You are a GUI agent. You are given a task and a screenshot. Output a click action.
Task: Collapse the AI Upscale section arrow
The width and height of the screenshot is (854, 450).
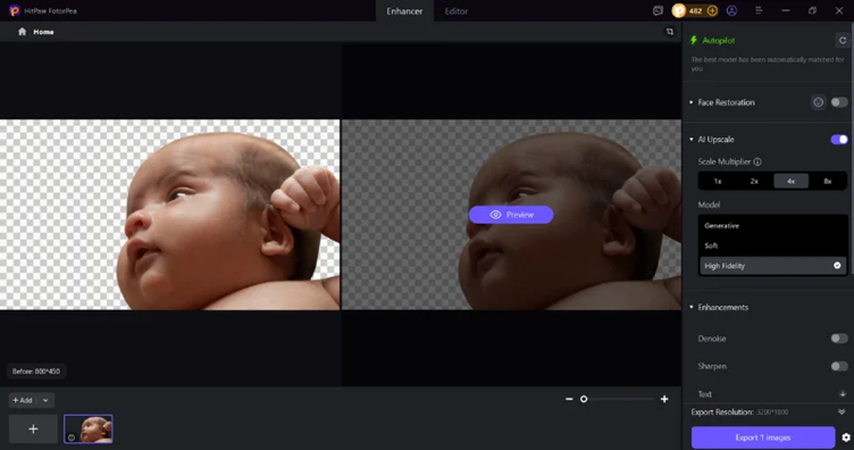click(691, 139)
